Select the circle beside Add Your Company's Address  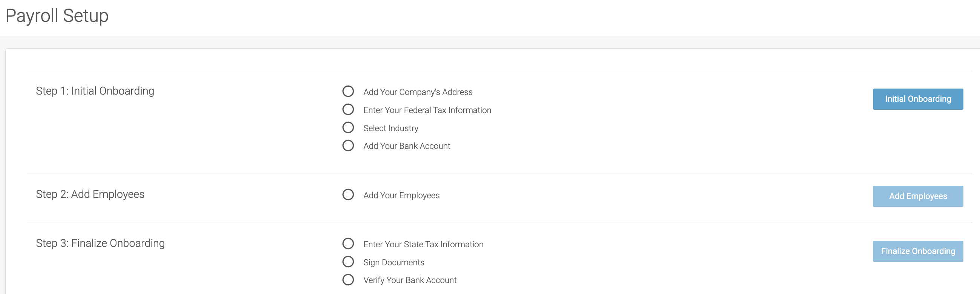(348, 92)
